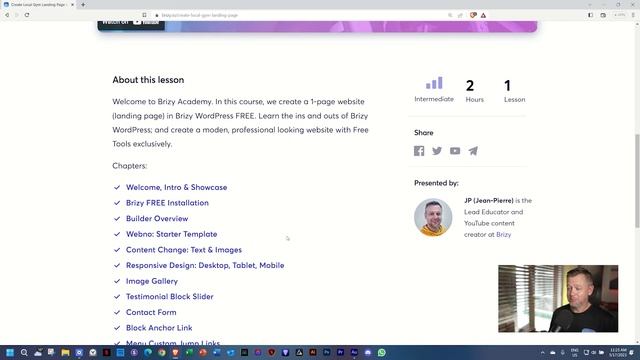This screenshot has width=640, height=360.
Task: Toggle the browser sidebar panel
Action: tap(591, 15)
